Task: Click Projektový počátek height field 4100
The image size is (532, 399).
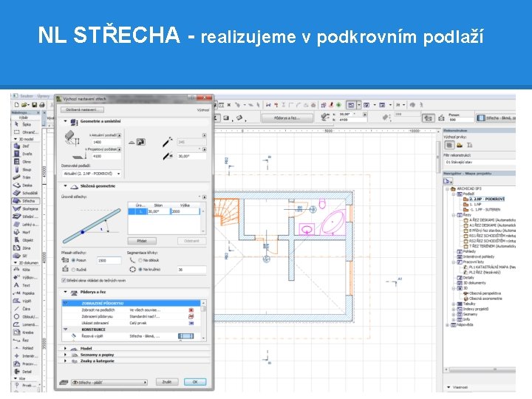Action: pyautogui.click(x=106, y=157)
